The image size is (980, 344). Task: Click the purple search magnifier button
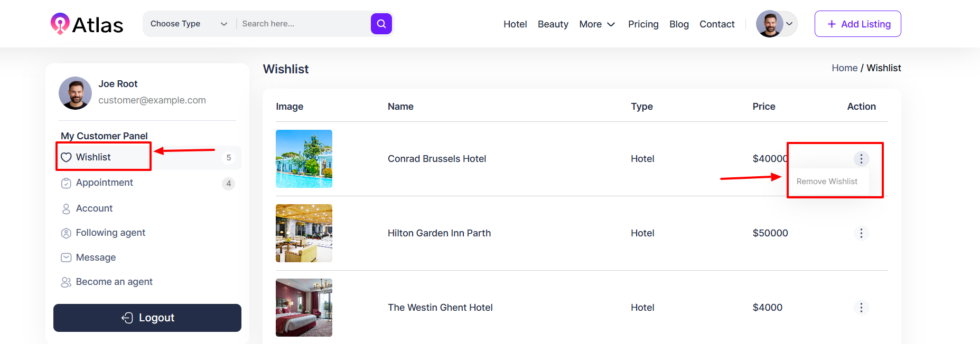(x=381, y=24)
